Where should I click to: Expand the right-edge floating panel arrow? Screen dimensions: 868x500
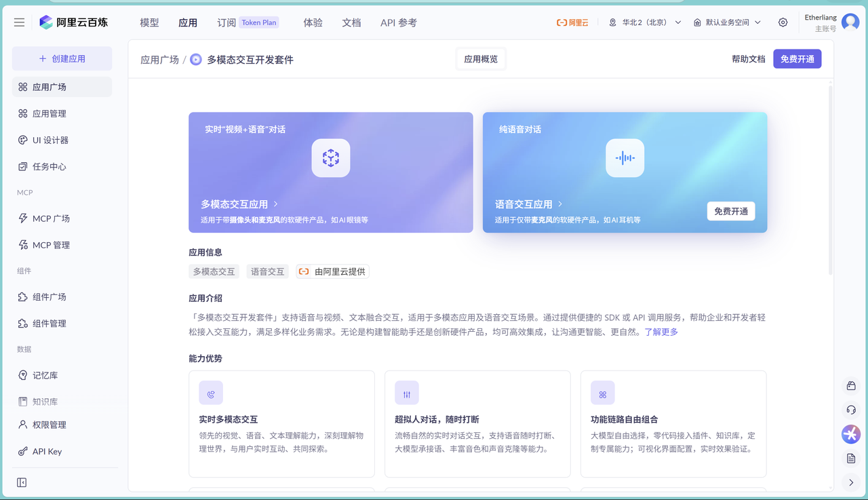tap(851, 483)
